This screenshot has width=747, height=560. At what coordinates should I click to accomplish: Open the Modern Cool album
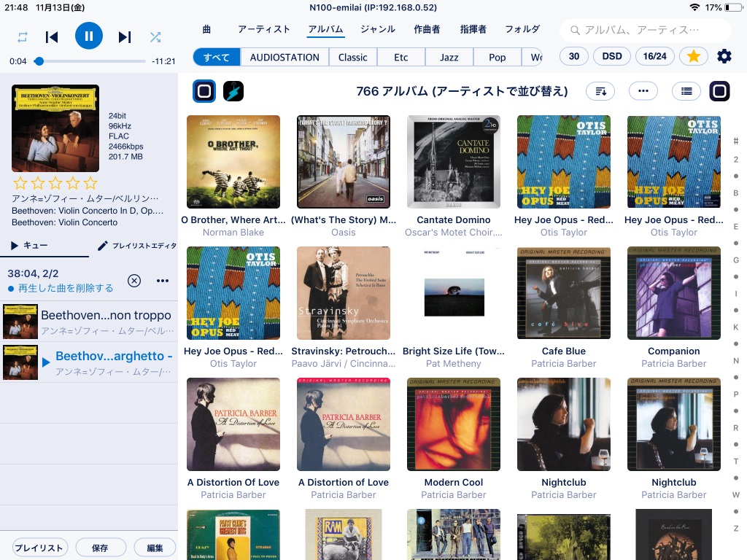point(454,424)
